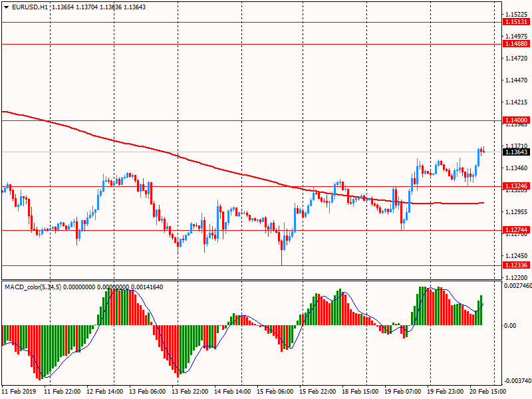Click the 13 Feb 22:00 time label
The width and height of the screenshot is (532, 399).
click(x=192, y=392)
